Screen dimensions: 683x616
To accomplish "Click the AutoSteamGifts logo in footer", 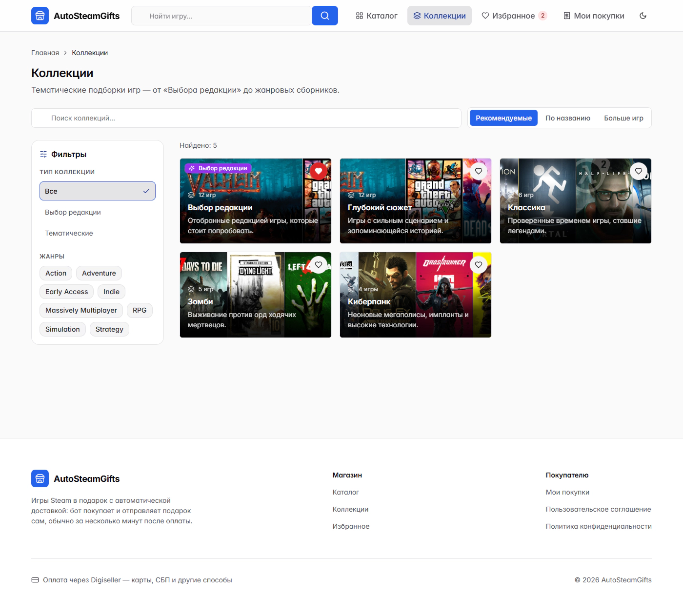I will click(76, 478).
